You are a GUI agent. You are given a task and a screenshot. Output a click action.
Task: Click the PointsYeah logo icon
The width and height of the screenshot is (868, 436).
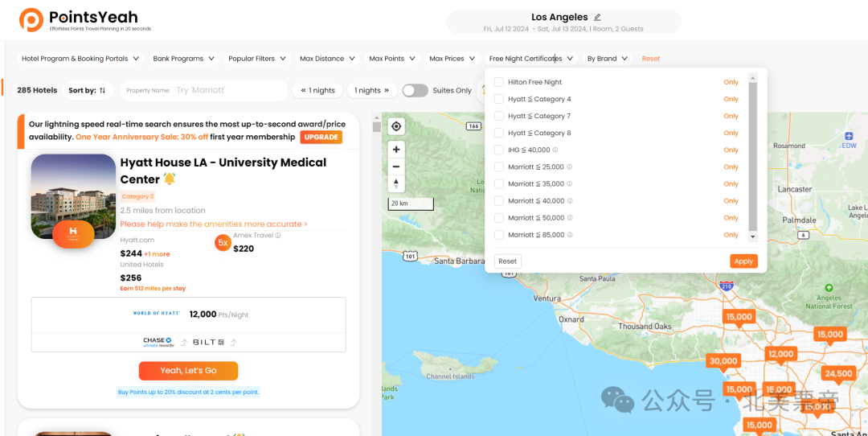(x=31, y=20)
